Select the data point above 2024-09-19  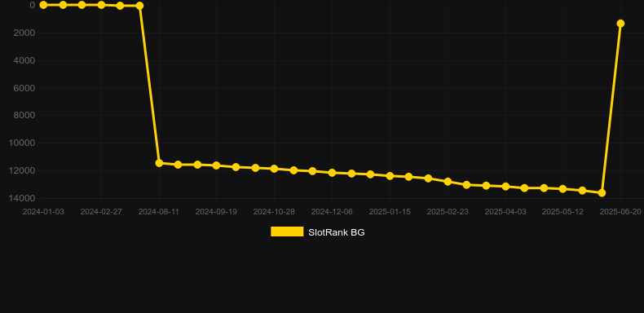[x=217, y=165]
